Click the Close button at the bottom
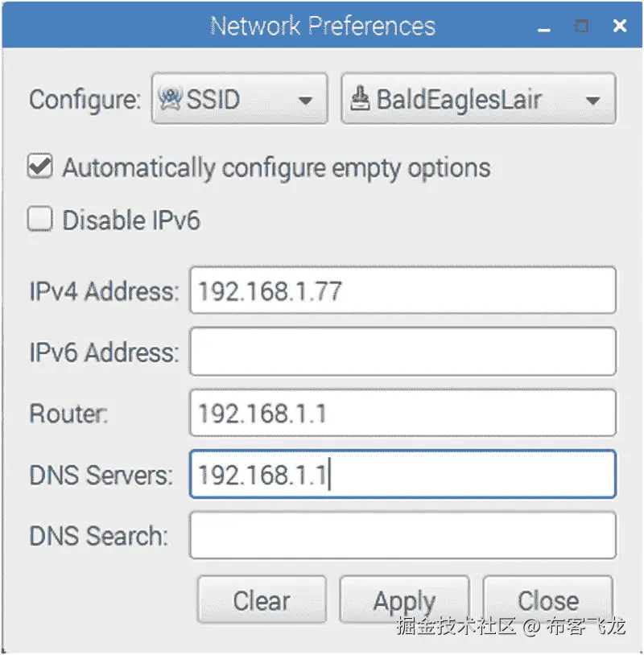This screenshot has width=644, height=655. (x=547, y=600)
